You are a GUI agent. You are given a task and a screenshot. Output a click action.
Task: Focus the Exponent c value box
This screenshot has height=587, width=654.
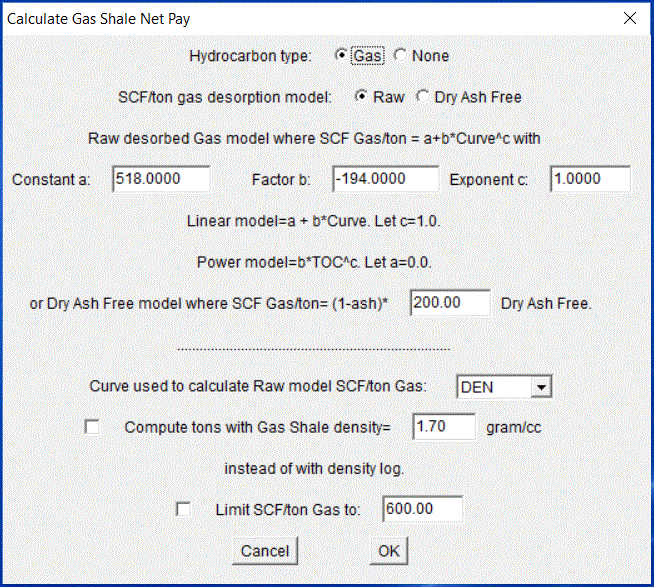pyautogui.click(x=590, y=179)
